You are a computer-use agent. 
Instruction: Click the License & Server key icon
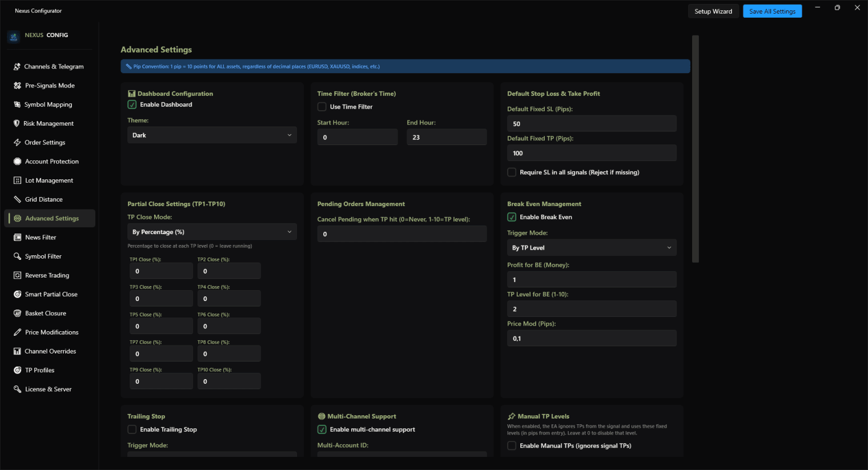point(17,389)
